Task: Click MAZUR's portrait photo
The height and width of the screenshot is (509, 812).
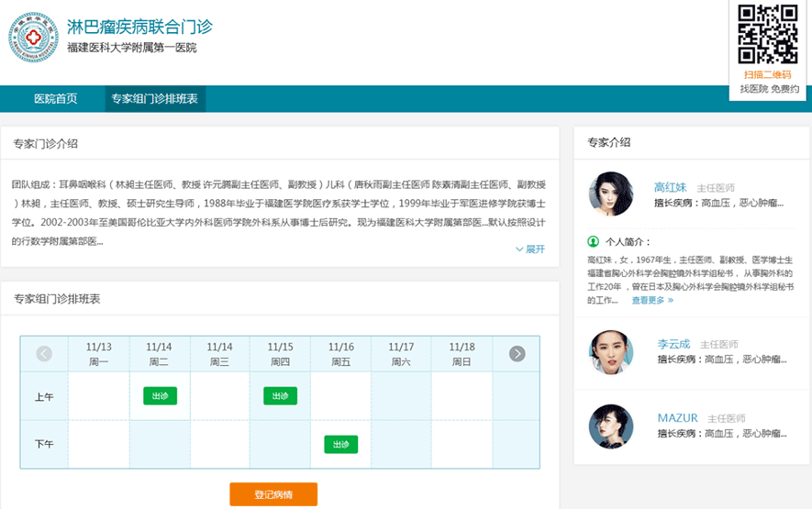Action: click(611, 426)
